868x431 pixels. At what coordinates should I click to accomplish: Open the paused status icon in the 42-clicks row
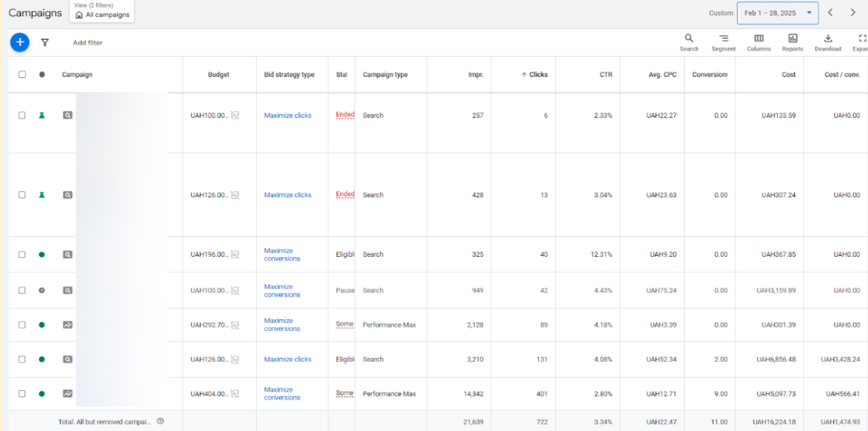click(x=41, y=291)
